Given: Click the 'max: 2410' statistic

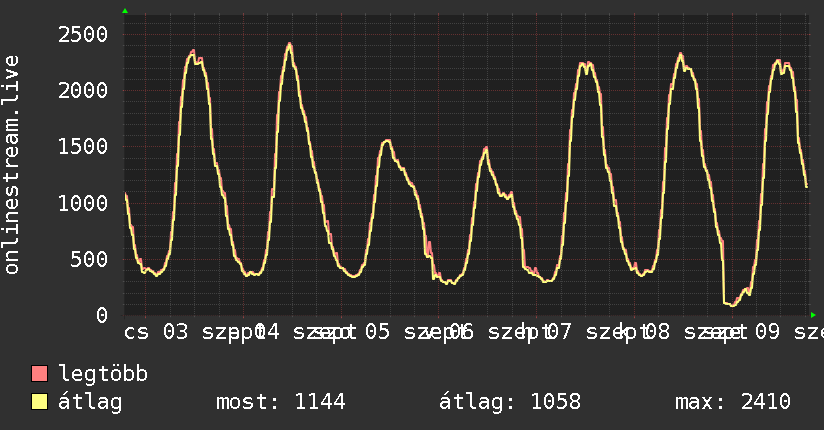Looking at the screenshot, I should (733, 402).
